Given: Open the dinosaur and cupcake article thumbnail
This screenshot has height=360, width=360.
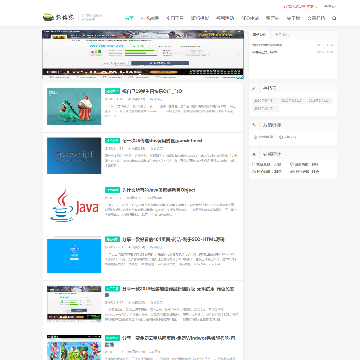Looking at the screenshot, I should tap(74, 106).
